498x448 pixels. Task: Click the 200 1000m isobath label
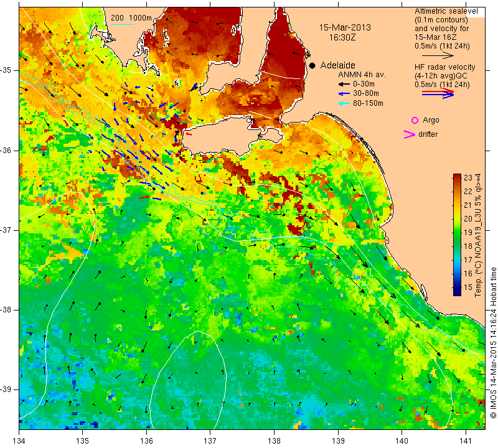pos(131,18)
